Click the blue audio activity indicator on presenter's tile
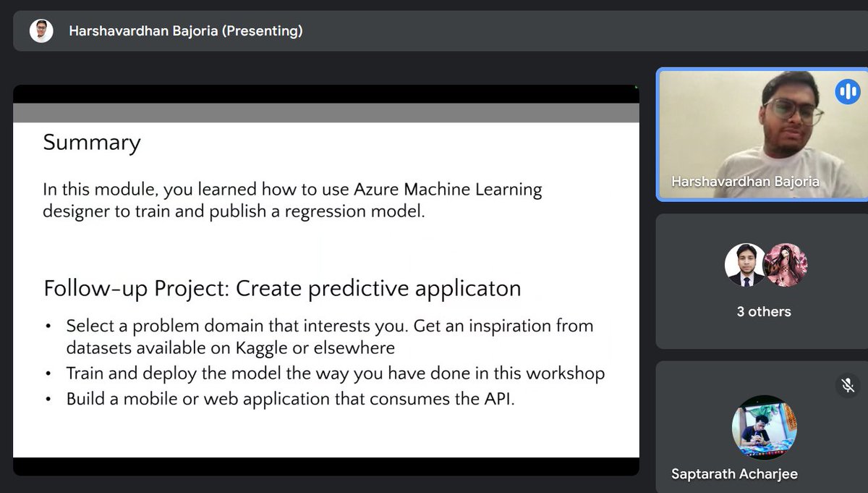868x493 pixels. (847, 91)
